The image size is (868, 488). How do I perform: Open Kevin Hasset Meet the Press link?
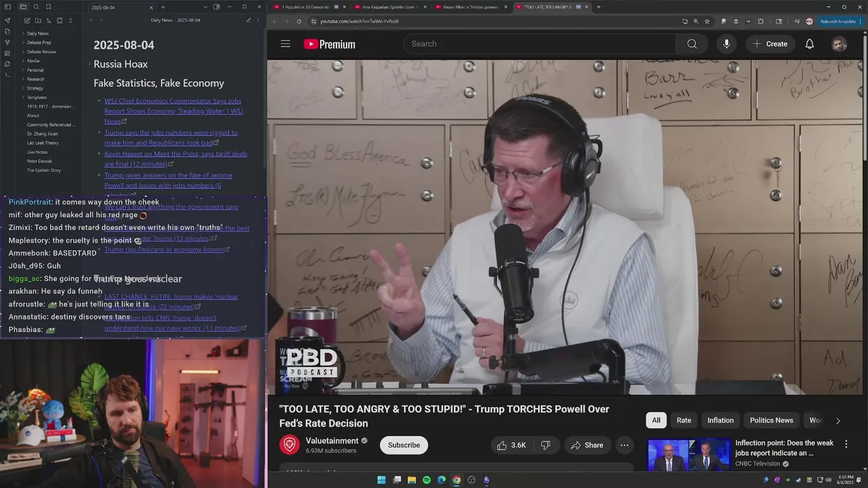[x=176, y=159]
